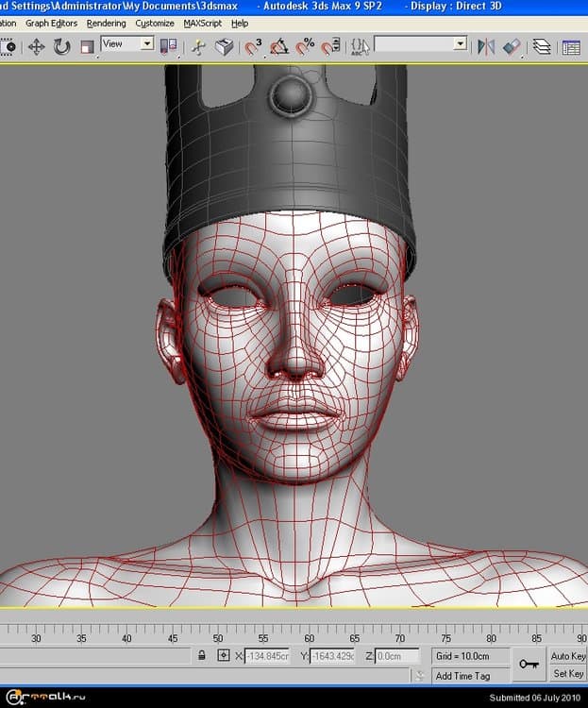
Task: Open the Help menu
Action: click(x=240, y=23)
